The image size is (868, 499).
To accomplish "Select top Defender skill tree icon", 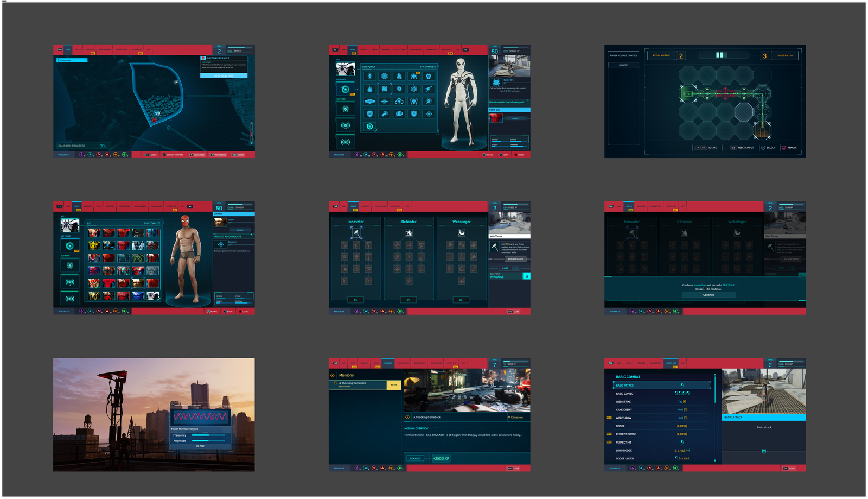I will (409, 233).
